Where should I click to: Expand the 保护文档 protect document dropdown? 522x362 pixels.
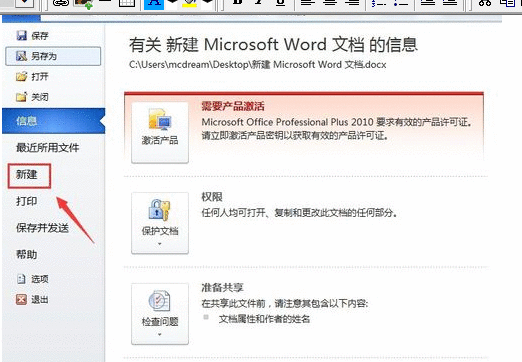tap(160, 223)
